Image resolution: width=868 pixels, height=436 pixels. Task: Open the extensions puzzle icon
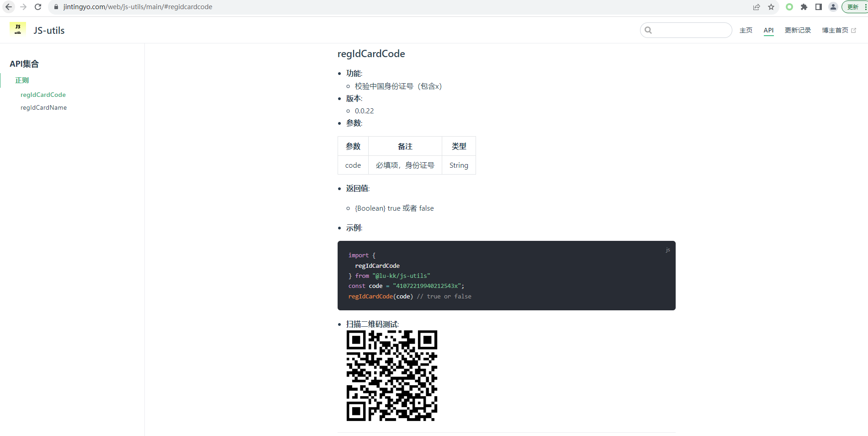(x=804, y=7)
